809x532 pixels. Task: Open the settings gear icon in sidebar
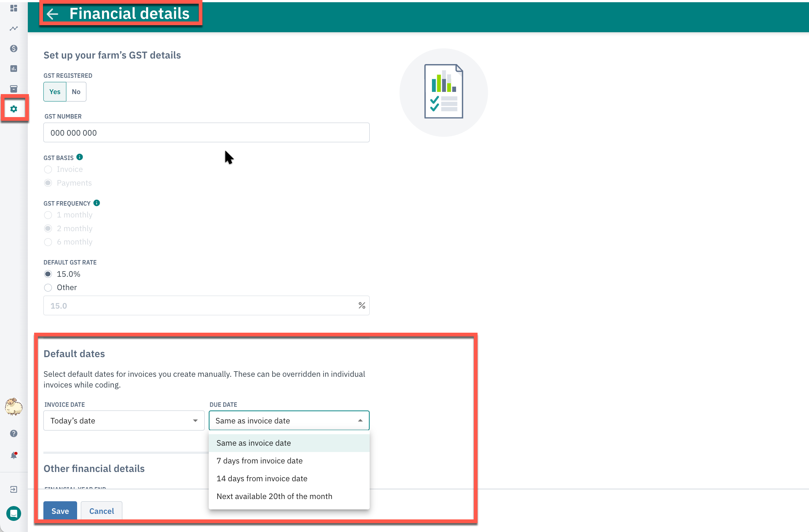[14, 109]
